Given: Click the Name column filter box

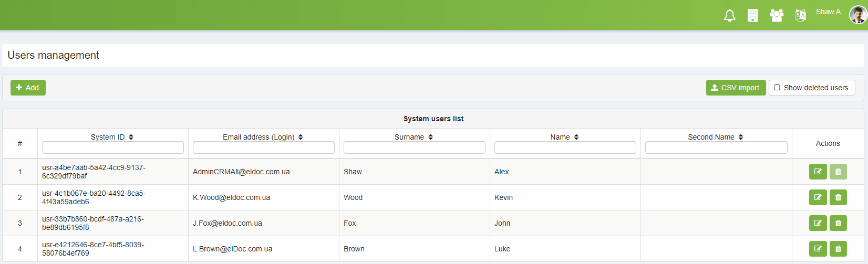Looking at the screenshot, I should 565,147.
